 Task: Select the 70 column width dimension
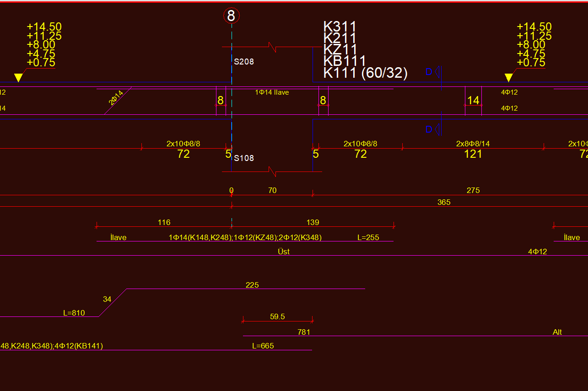(272, 190)
